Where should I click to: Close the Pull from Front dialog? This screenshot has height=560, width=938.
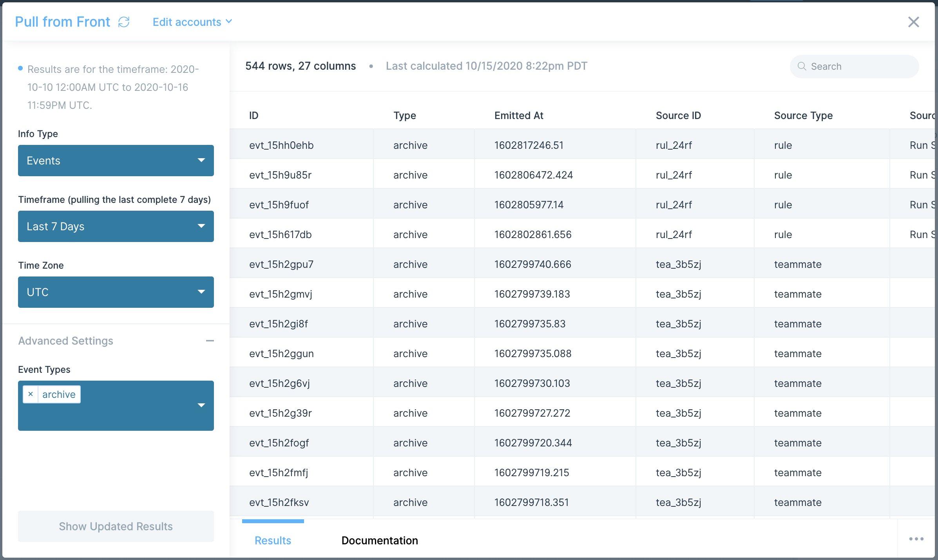pyautogui.click(x=913, y=22)
